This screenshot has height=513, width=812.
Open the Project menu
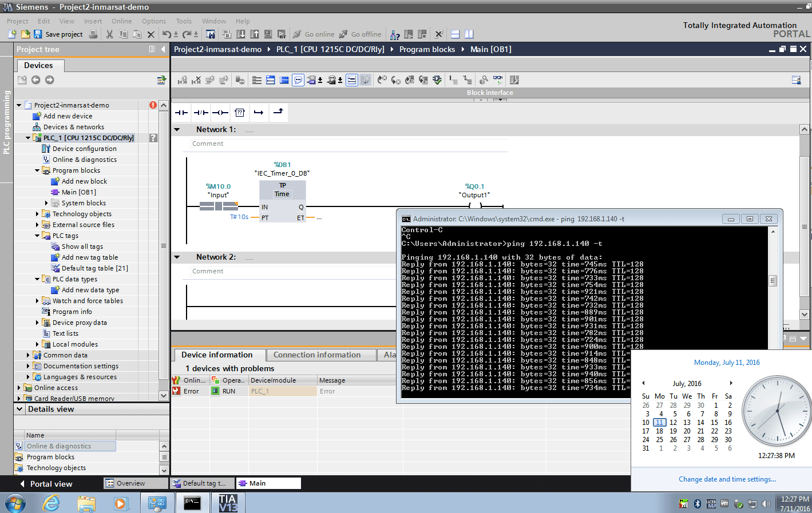[x=17, y=21]
